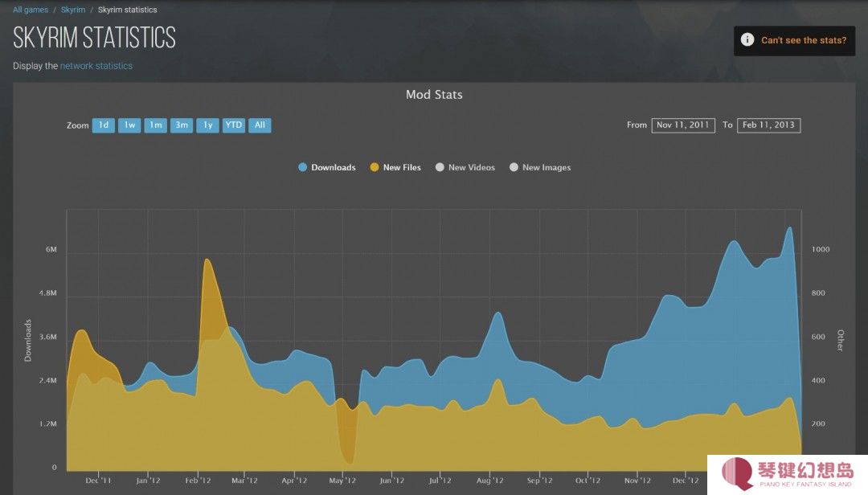Click the gray New Images legend dot
The image size is (868, 495).
(514, 167)
